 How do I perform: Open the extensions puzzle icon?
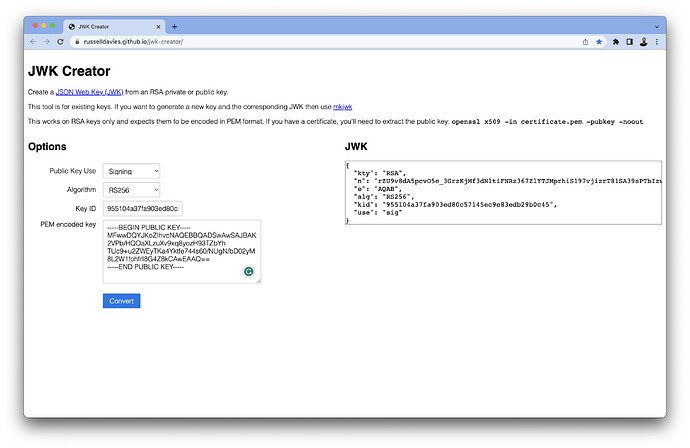[616, 42]
